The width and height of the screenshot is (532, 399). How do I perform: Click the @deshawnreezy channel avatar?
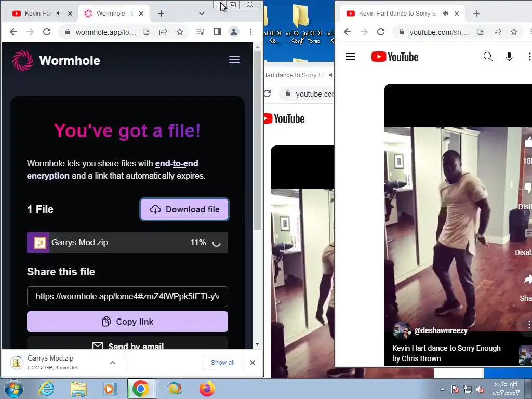[x=402, y=330]
